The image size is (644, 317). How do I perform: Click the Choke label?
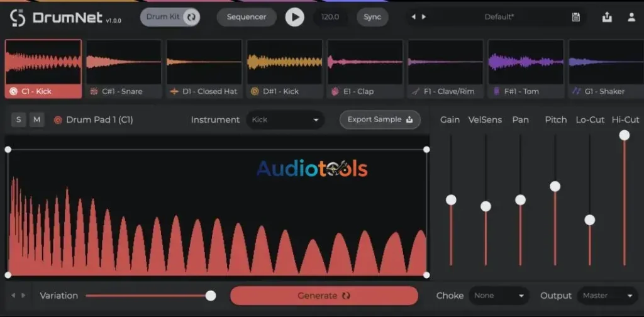(x=450, y=296)
